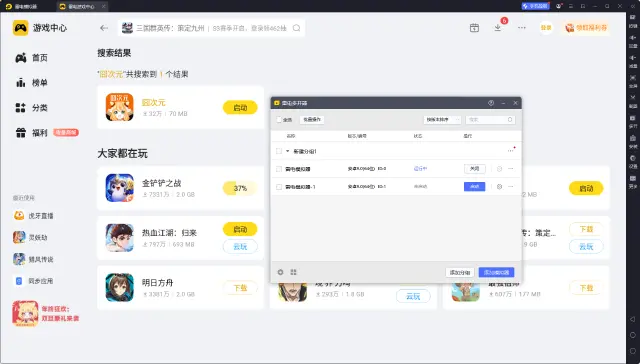Open the 明日方舟 game icon

point(120,287)
